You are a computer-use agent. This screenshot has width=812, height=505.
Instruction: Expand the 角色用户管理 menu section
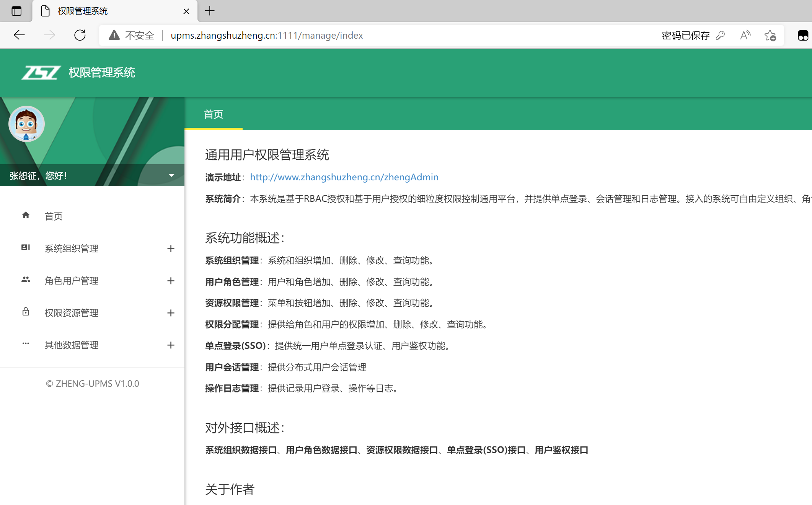(x=171, y=281)
